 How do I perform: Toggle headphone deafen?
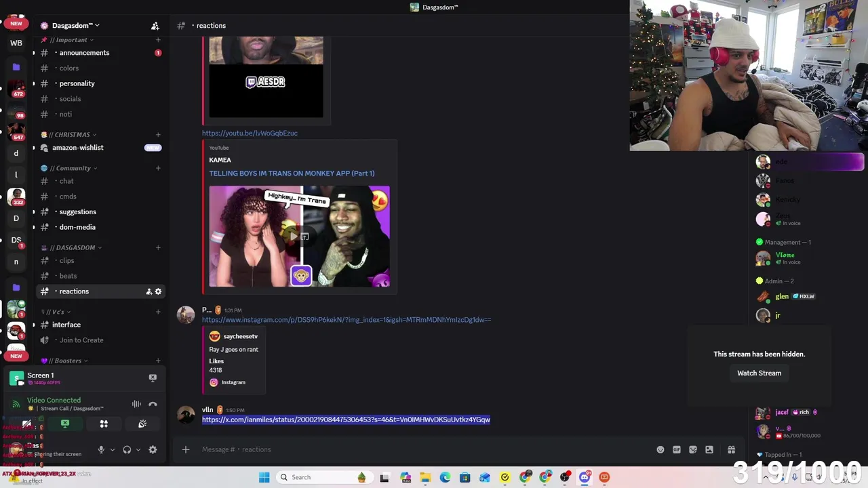(127, 449)
